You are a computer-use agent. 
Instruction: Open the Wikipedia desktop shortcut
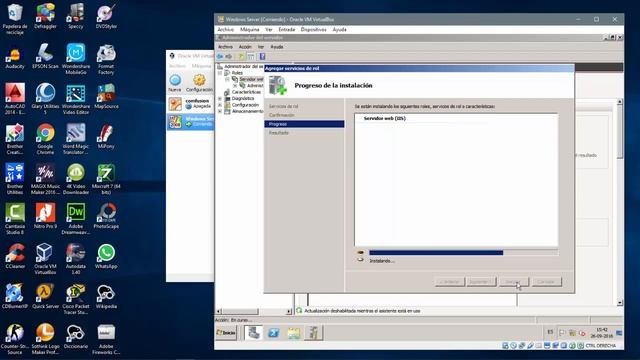(x=106, y=296)
